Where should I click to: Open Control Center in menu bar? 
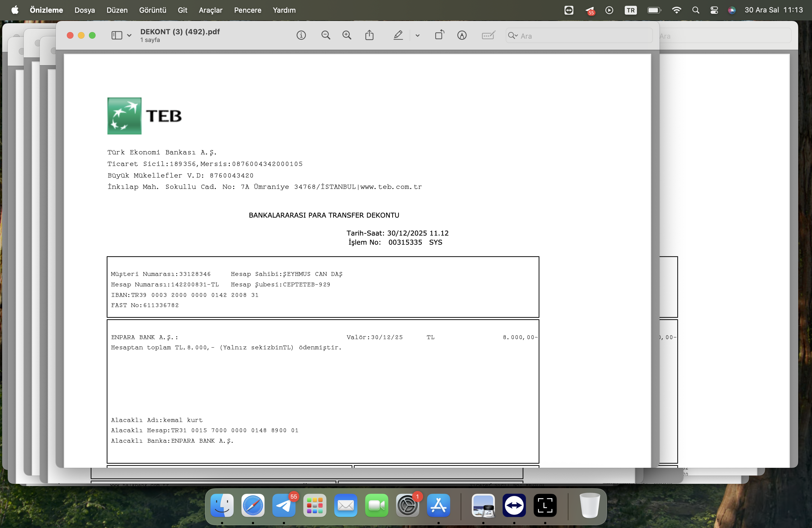tap(714, 10)
